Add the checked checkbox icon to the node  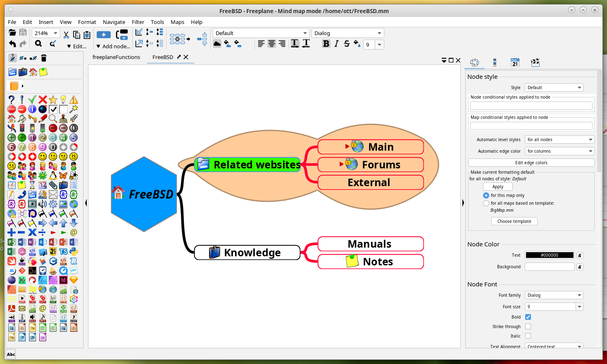(x=53, y=109)
